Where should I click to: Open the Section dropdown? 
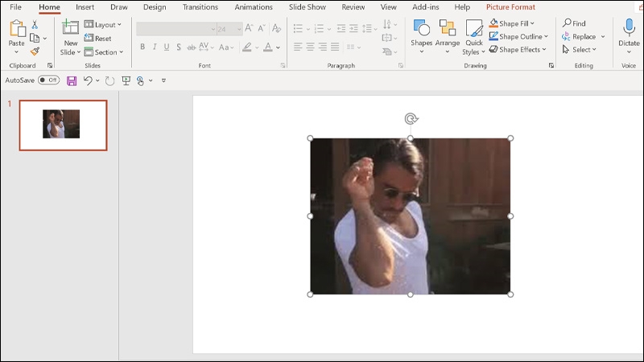(104, 52)
